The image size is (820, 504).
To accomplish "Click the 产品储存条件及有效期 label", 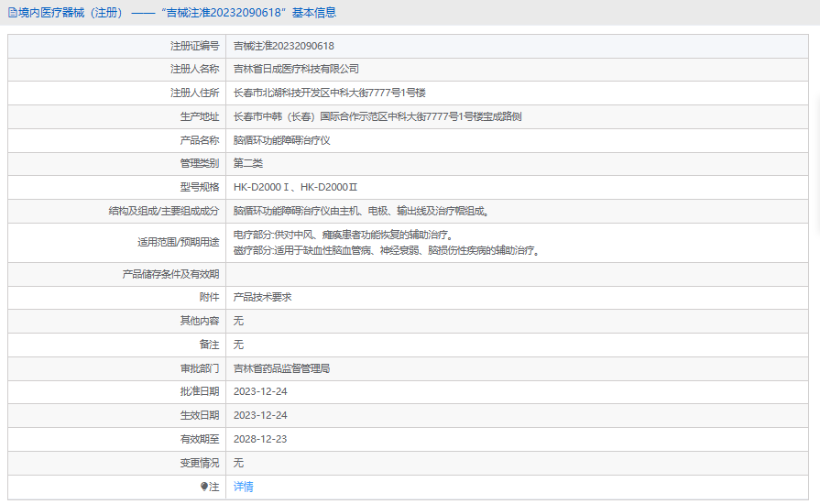I will pos(170,275).
